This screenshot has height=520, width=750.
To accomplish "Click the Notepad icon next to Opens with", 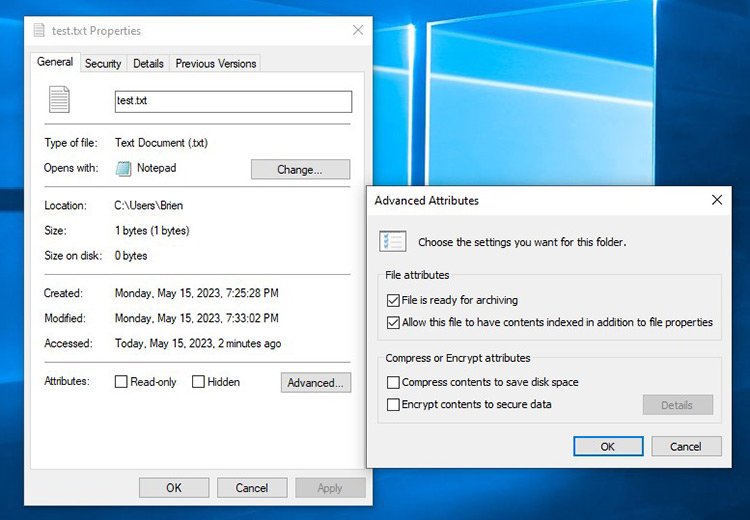I will 123,169.
